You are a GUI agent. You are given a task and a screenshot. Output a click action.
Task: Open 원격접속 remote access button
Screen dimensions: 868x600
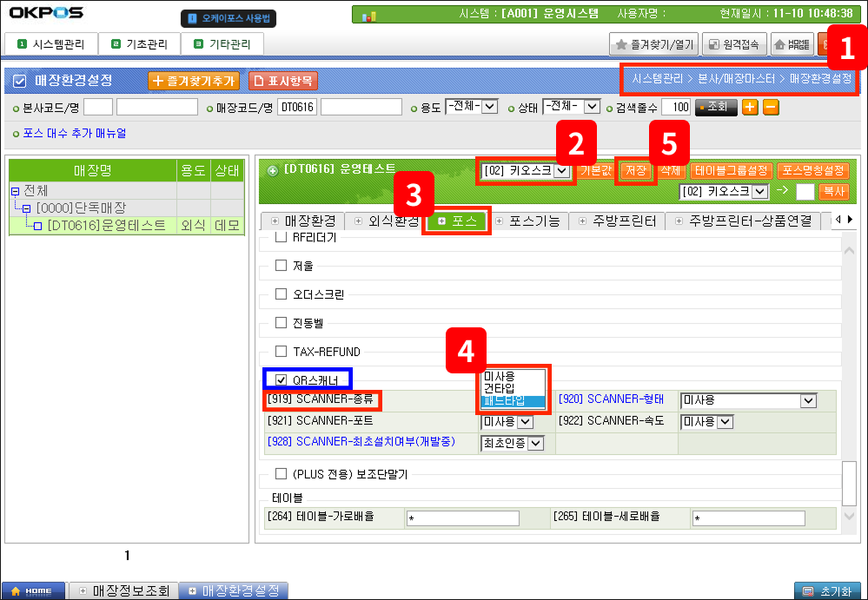(734, 43)
